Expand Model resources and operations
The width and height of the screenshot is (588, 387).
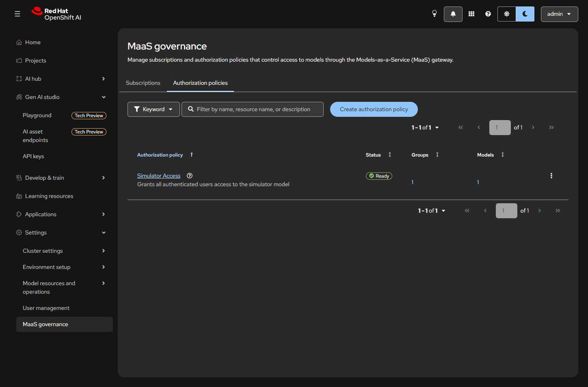click(x=65, y=288)
